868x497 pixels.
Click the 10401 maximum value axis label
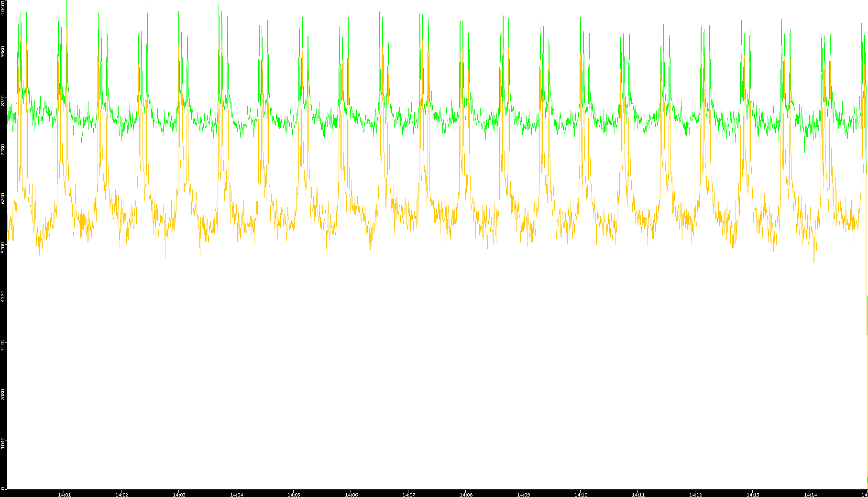[x=3, y=7]
